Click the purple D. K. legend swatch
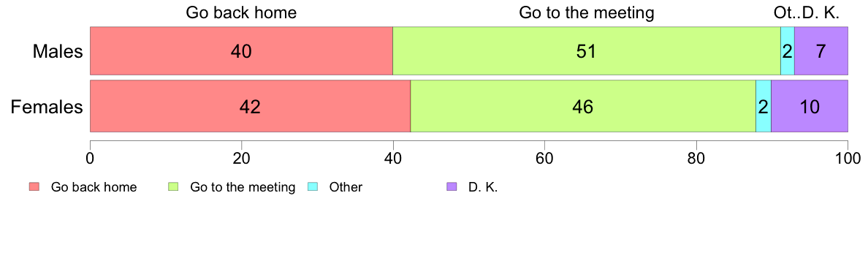The height and width of the screenshot is (269, 868). coord(451,187)
